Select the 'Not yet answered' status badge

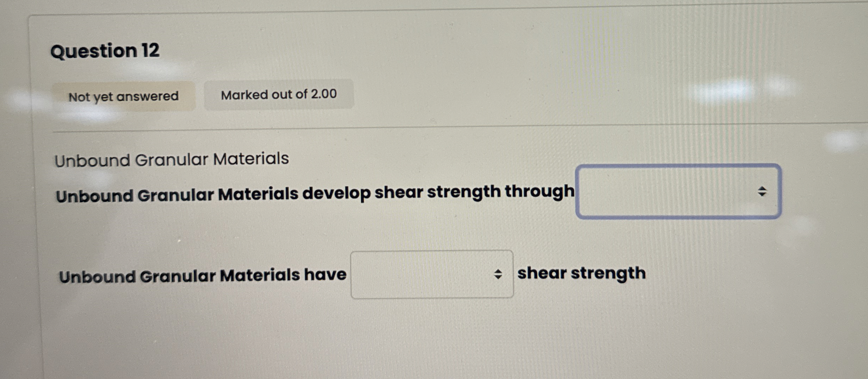pos(123,96)
